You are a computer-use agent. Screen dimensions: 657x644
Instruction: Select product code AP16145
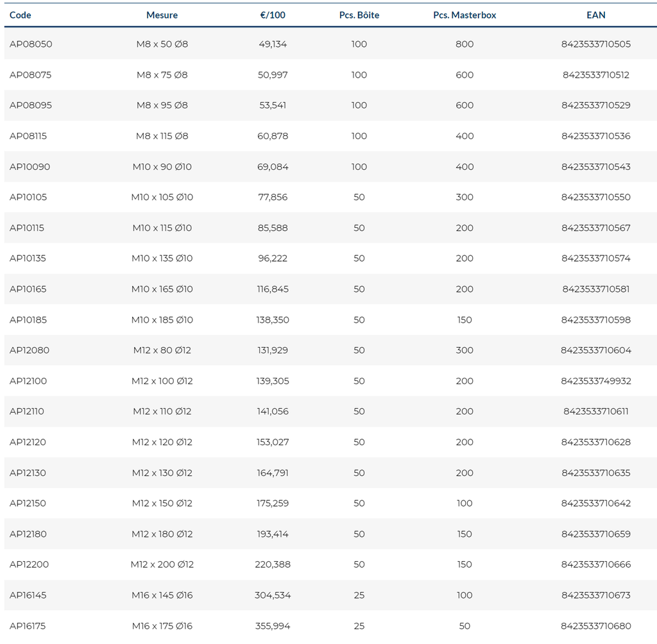point(28,595)
